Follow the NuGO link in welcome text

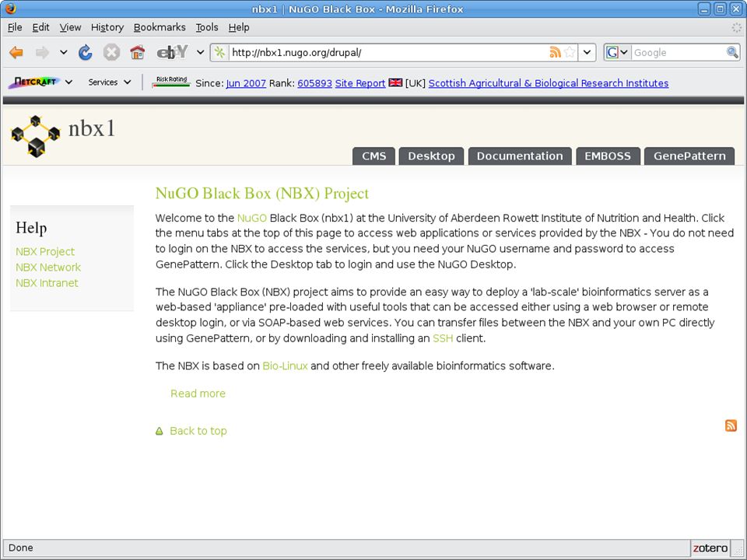[x=251, y=218]
